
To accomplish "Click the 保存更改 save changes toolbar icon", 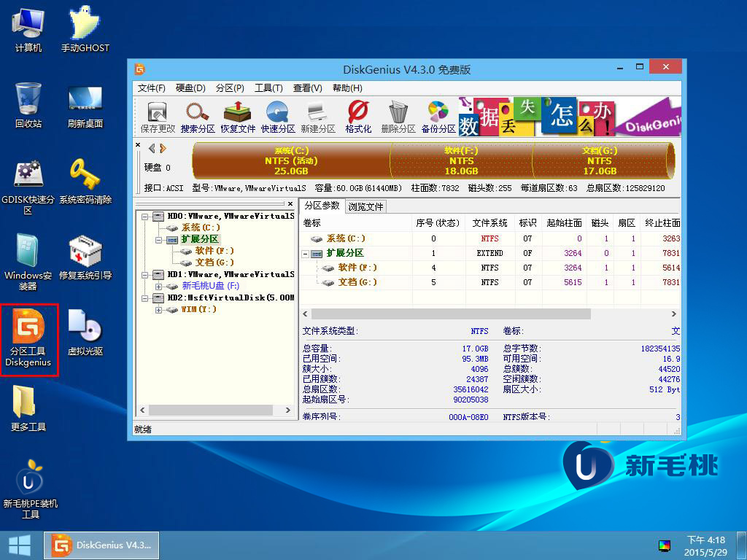I will 158,117.
